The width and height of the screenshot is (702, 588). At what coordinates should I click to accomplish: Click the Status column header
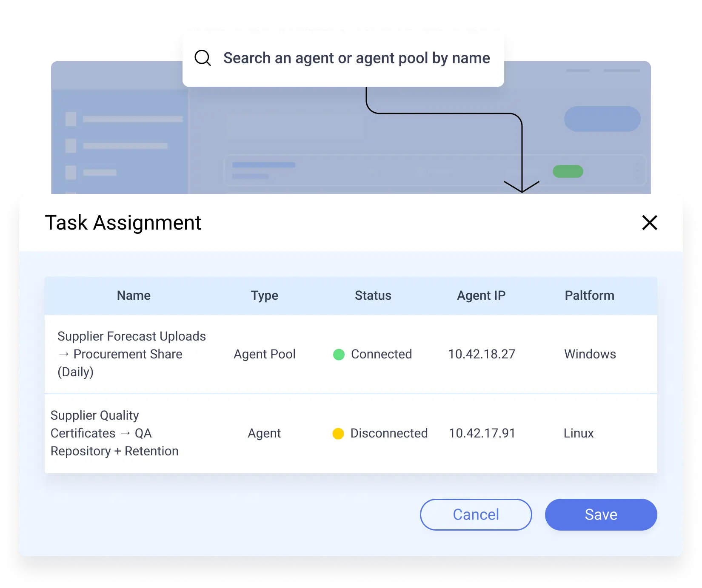[373, 295]
